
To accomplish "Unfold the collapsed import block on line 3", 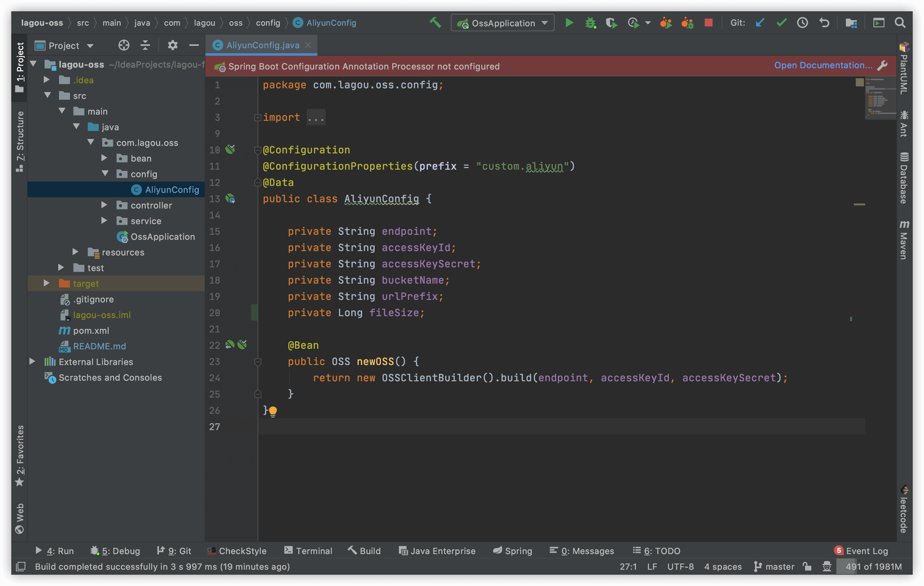I will (x=258, y=117).
